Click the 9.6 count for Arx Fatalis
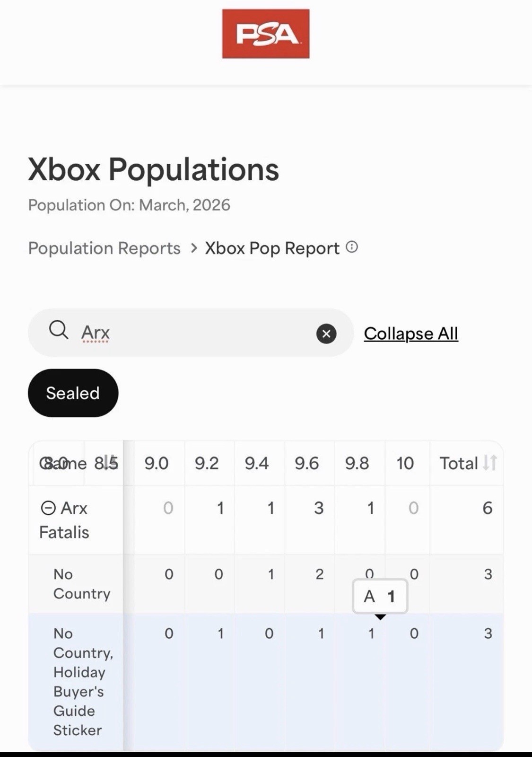Screen dimensions: 532x757 coord(319,508)
